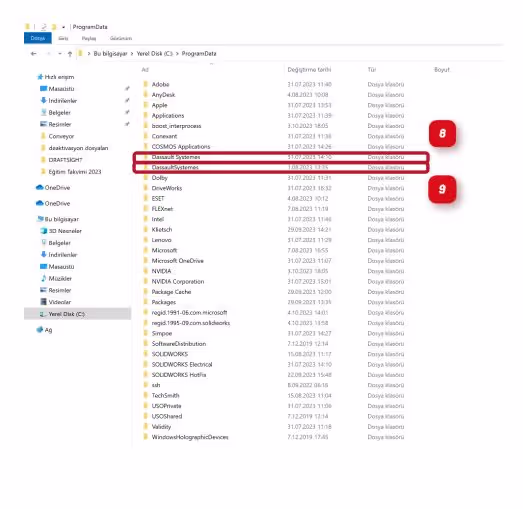Select the FLEXnet folder
Viewport: 523px width, 509px height.
pyautogui.click(x=162, y=209)
